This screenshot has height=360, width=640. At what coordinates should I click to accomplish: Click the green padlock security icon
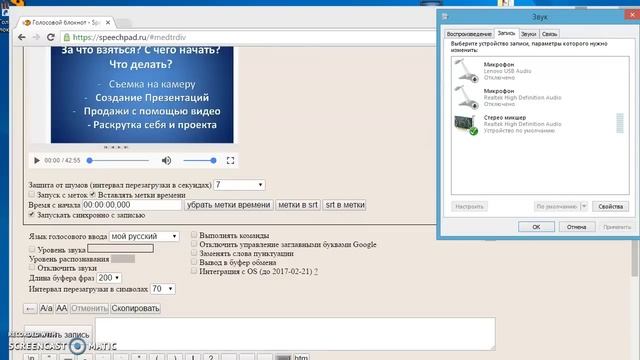pos(67,37)
